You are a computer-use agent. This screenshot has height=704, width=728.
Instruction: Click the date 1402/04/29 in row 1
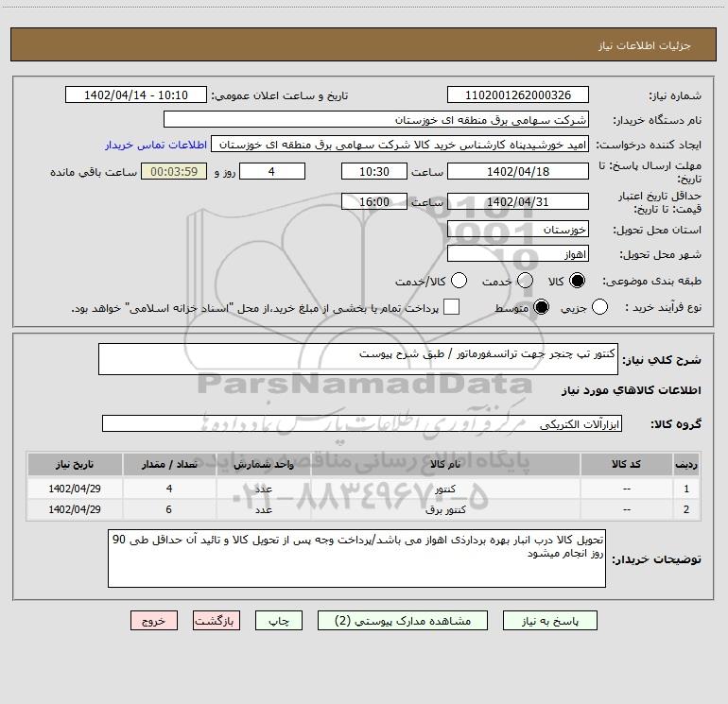pos(75,489)
